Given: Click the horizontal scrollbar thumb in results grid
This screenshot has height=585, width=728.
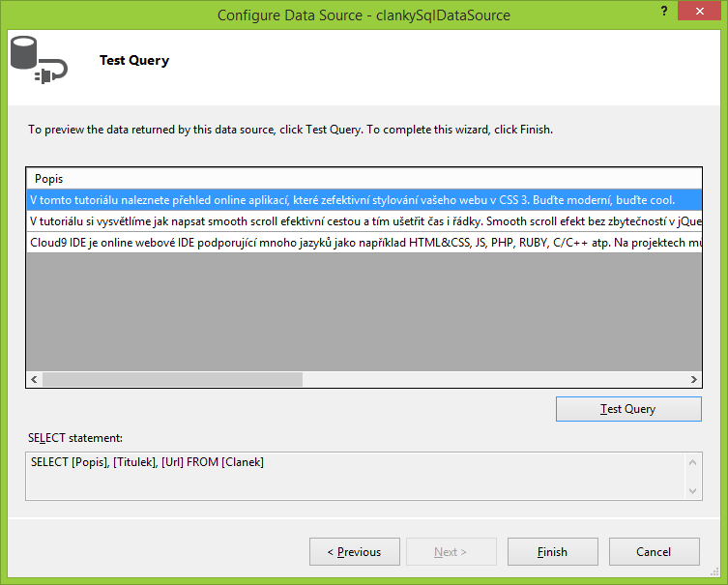Looking at the screenshot, I should pos(172,379).
